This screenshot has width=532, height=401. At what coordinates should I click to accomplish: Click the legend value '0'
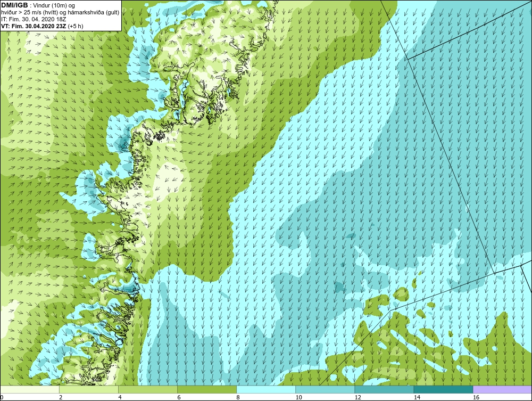2,397
